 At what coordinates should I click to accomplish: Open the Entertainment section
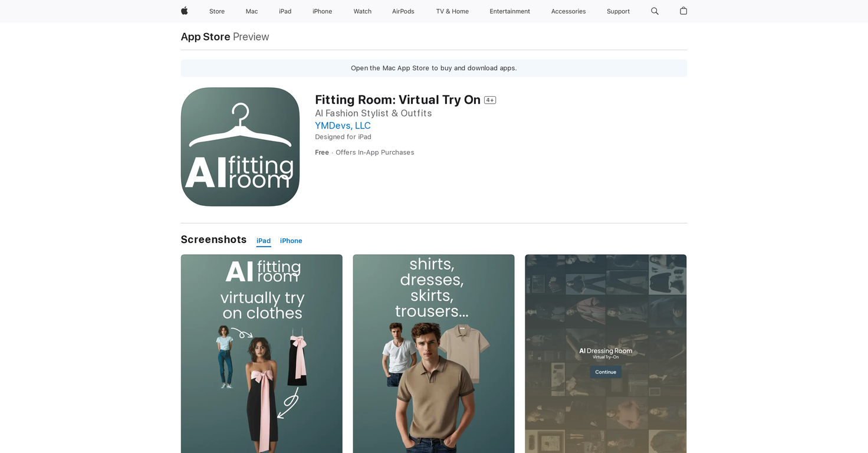click(509, 11)
